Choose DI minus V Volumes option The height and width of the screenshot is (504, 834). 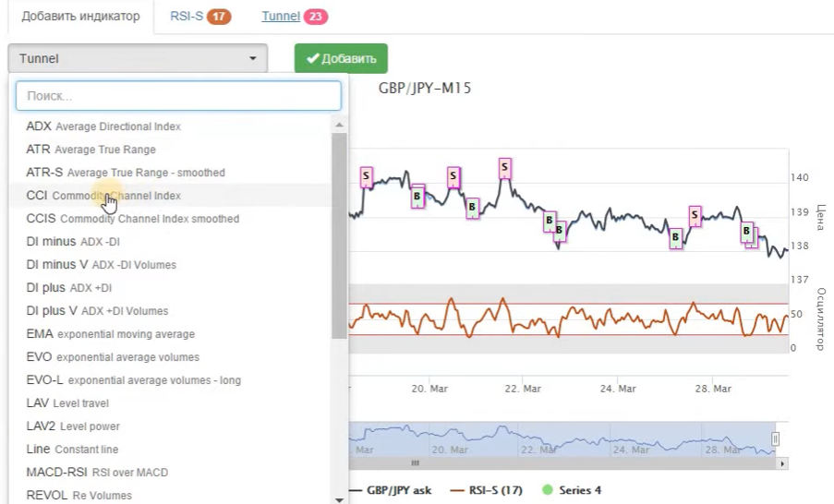point(170,265)
